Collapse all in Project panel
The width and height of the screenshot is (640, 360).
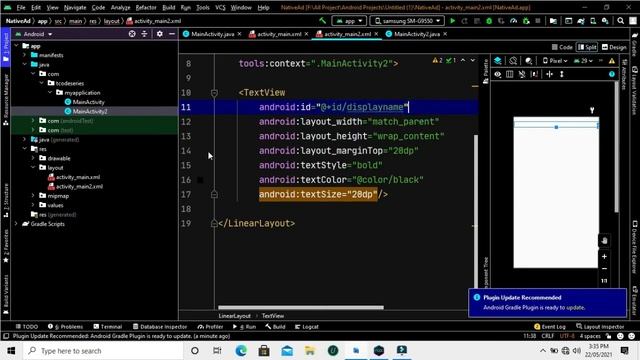tap(144, 34)
